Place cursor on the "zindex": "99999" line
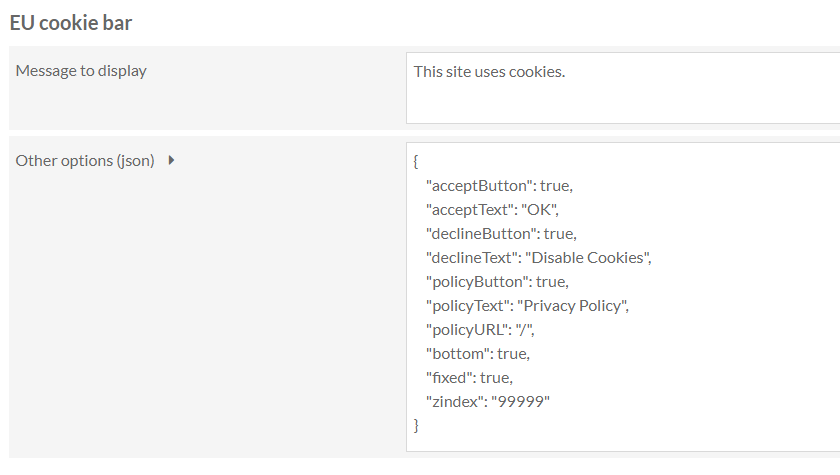840x475 pixels. (488, 402)
